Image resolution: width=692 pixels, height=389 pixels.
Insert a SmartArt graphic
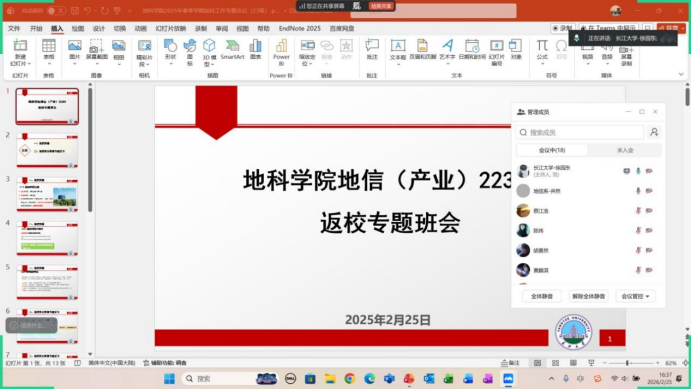(x=232, y=49)
